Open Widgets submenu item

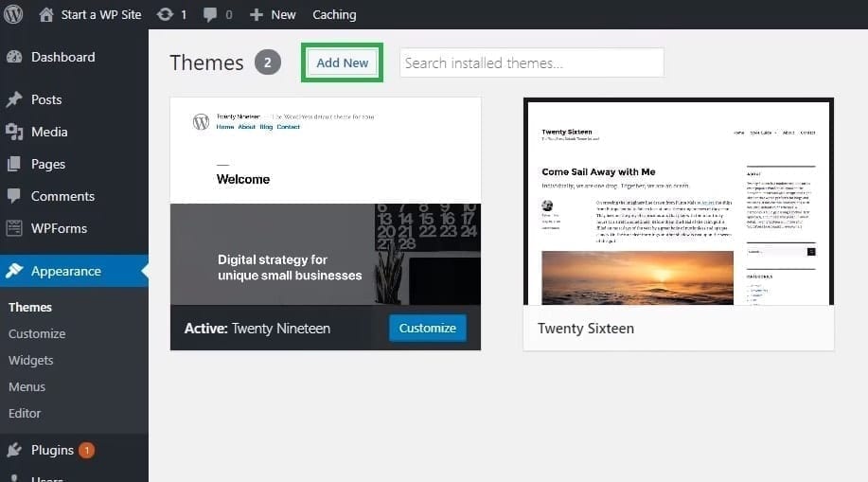(31, 360)
